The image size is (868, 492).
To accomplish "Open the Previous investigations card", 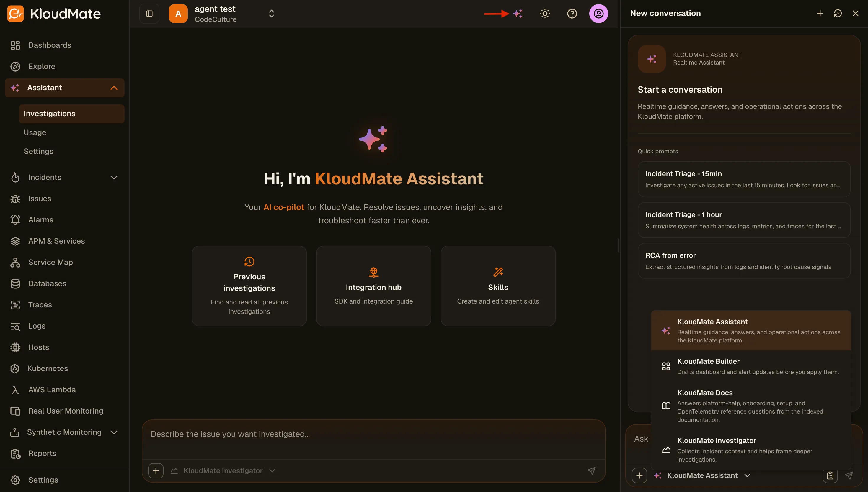I will [x=249, y=286].
